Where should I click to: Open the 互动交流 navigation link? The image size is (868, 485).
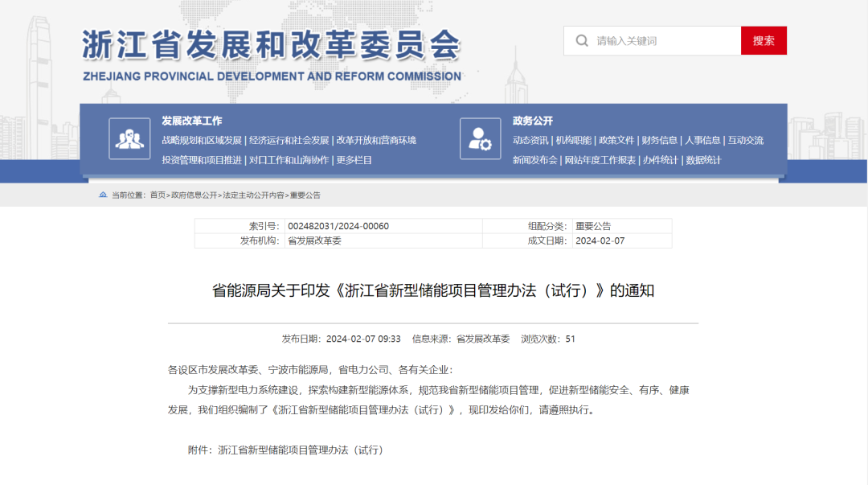[x=746, y=140]
